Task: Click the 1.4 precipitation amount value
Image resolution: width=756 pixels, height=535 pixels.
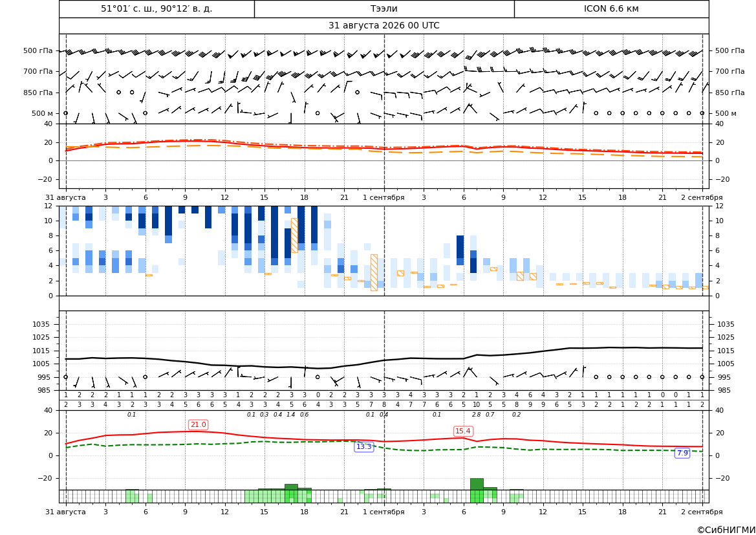Action: coord(291,415)
